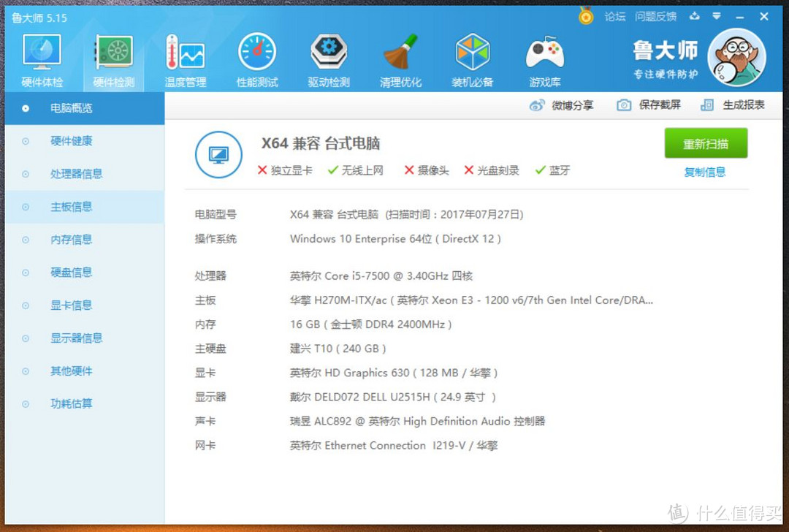
Task: Click the 电脑型号 scan date text
Action: pyautogui.click(x=407, y=215)
